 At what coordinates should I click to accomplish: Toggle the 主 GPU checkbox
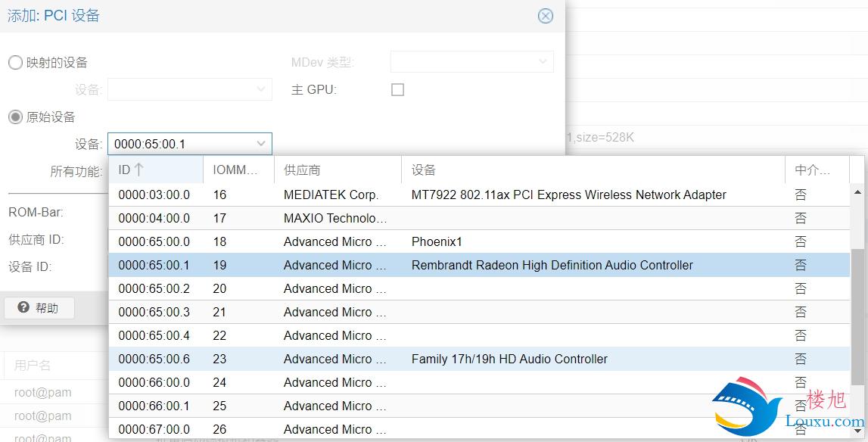tap(397, 90)
